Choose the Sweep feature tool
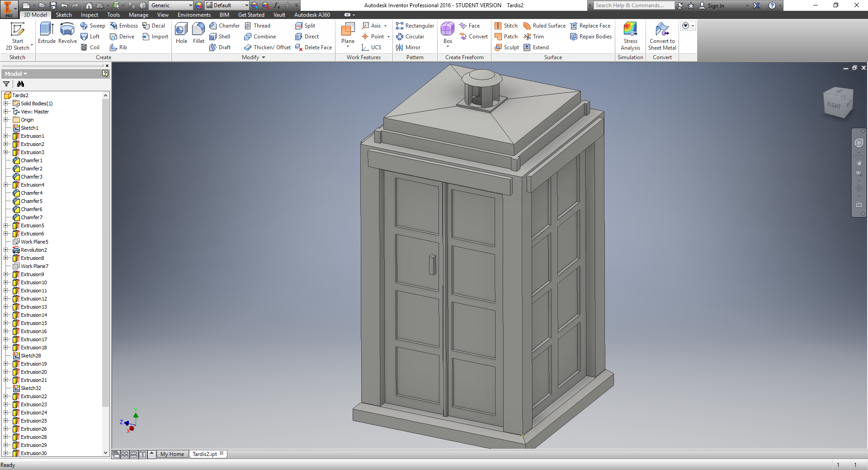868x470 pixels. click(x=93, y=26)
